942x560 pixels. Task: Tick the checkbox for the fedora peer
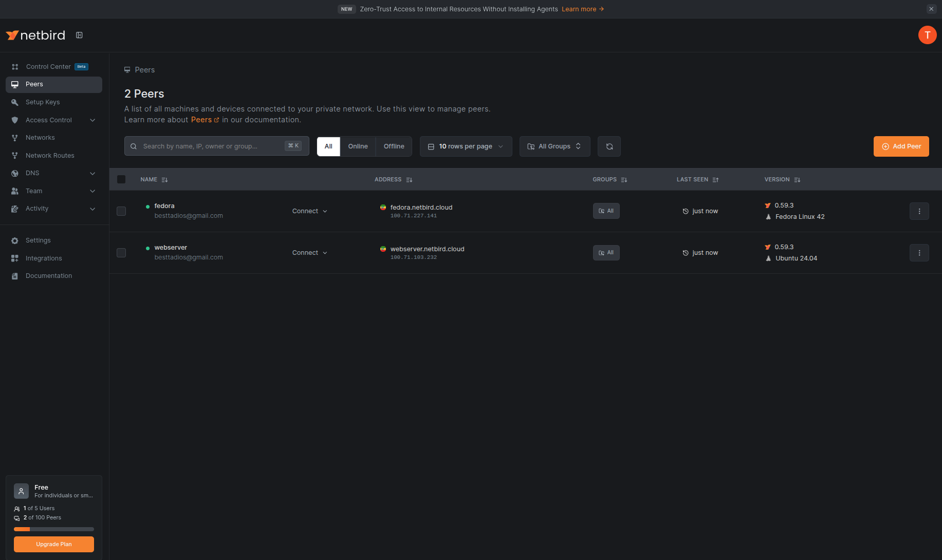click(x=121, y=211)
